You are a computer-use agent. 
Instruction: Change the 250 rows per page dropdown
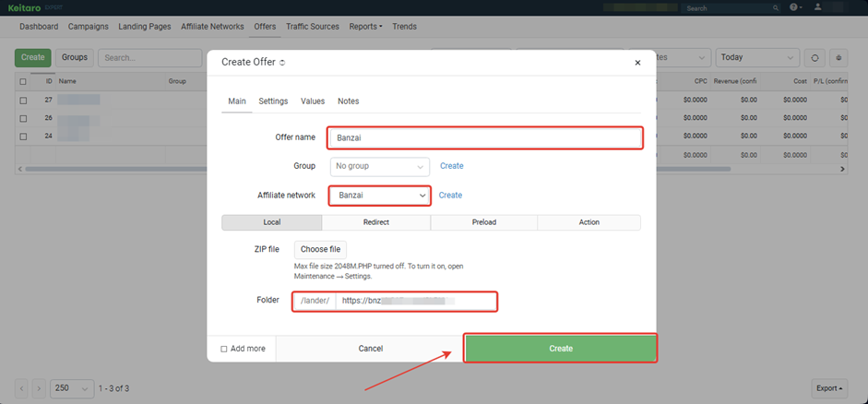[72, 388]
